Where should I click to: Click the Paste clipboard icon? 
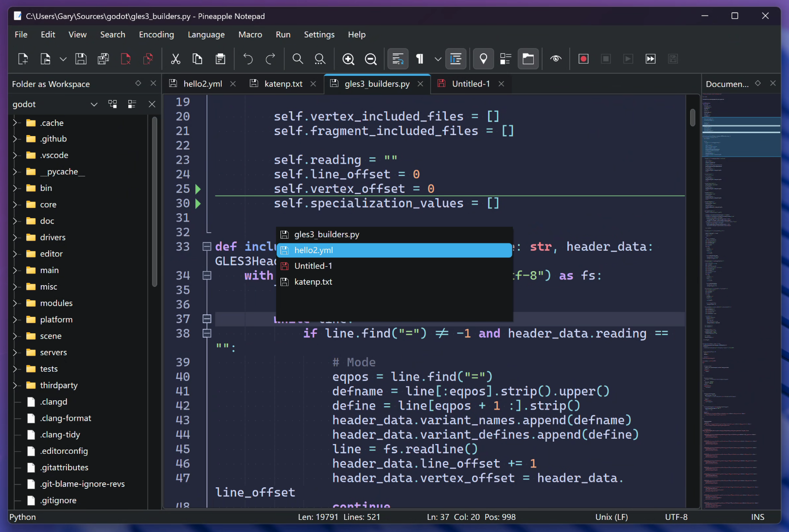(x=220, y=59)
